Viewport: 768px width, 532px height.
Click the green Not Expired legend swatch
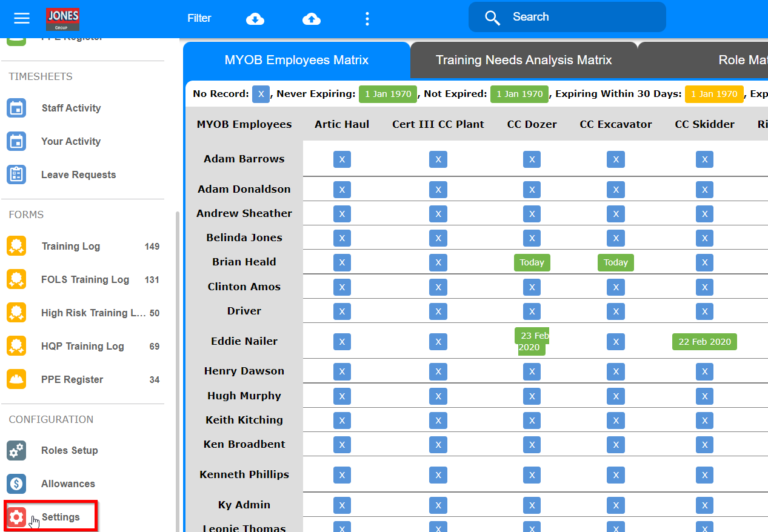click(520, 94)
